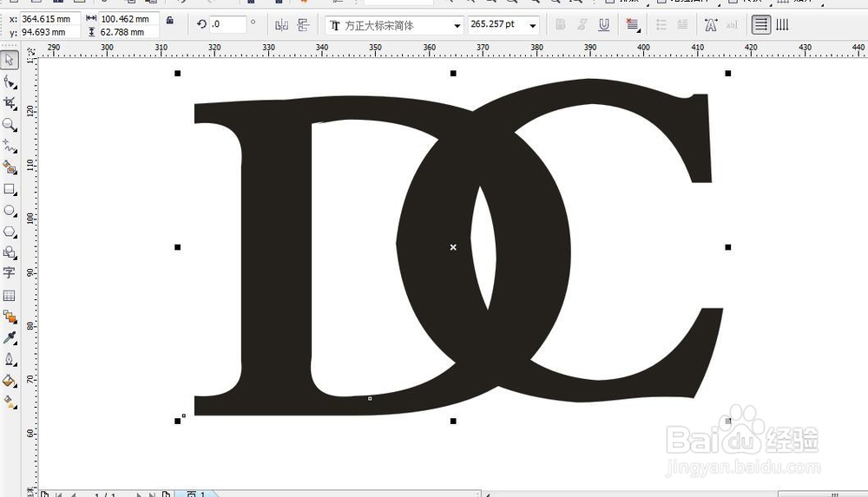Viewport: 868px width, 497px height.
Task: Select the Interactive Fill tool
Action: pos(10,402)
